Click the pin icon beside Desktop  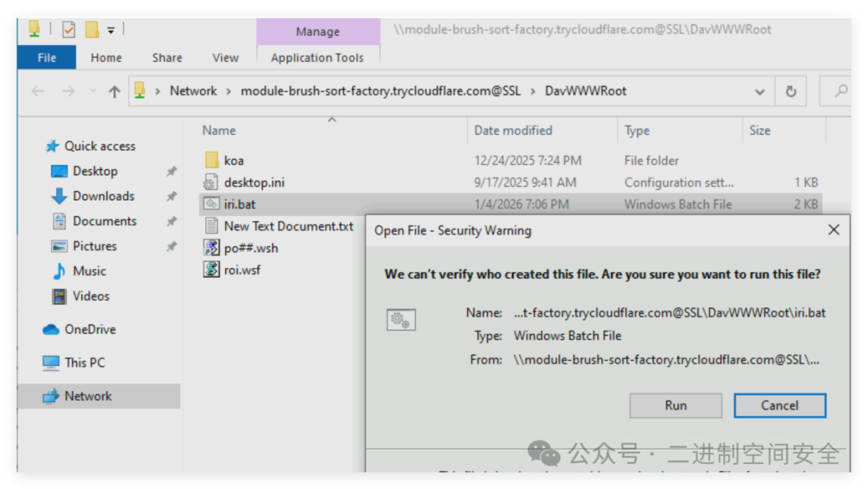172,171
